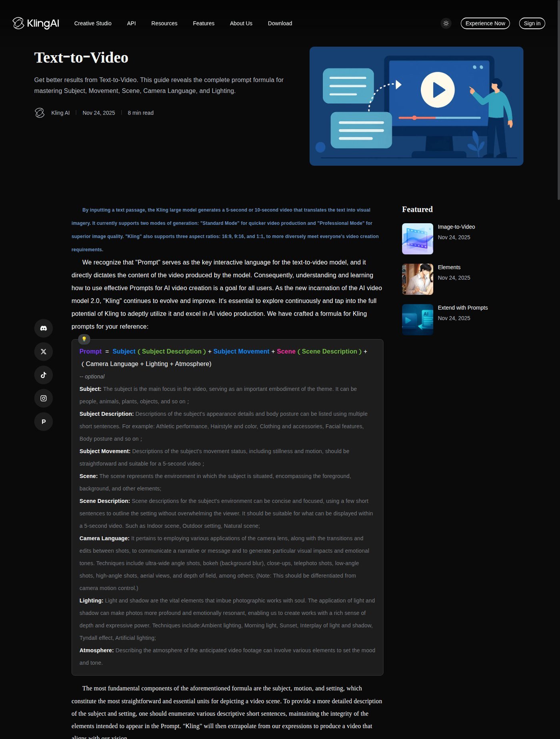Open the Pinterest 'P' social icon
Viewport: 560px width, 739px height.
44,421
